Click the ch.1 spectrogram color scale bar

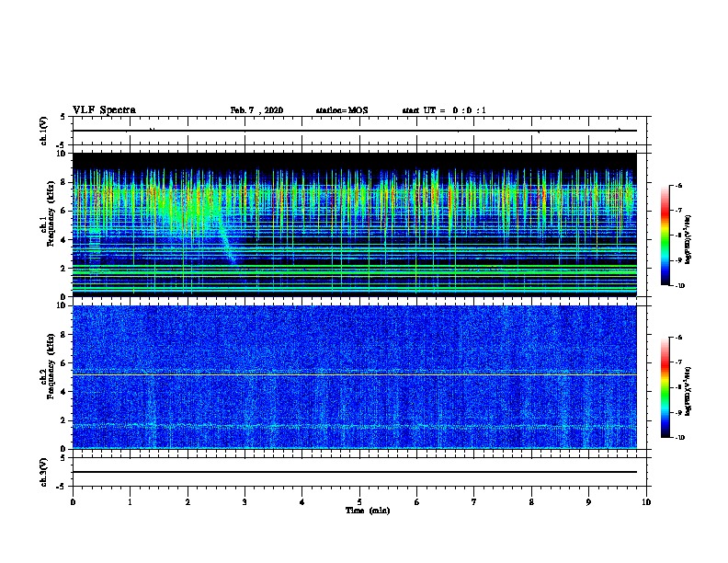tap(665, 236)
